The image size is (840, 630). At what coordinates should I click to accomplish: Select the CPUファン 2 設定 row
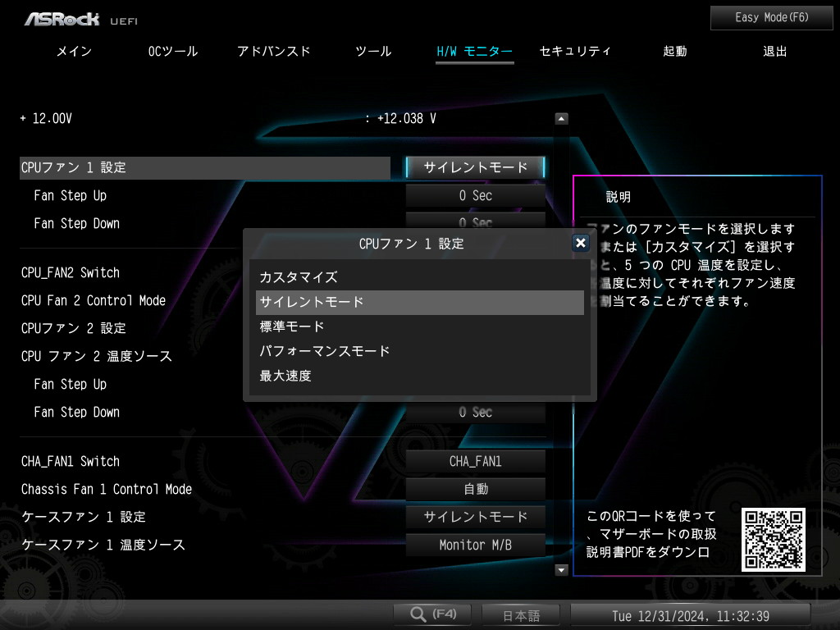pos(73,328)
